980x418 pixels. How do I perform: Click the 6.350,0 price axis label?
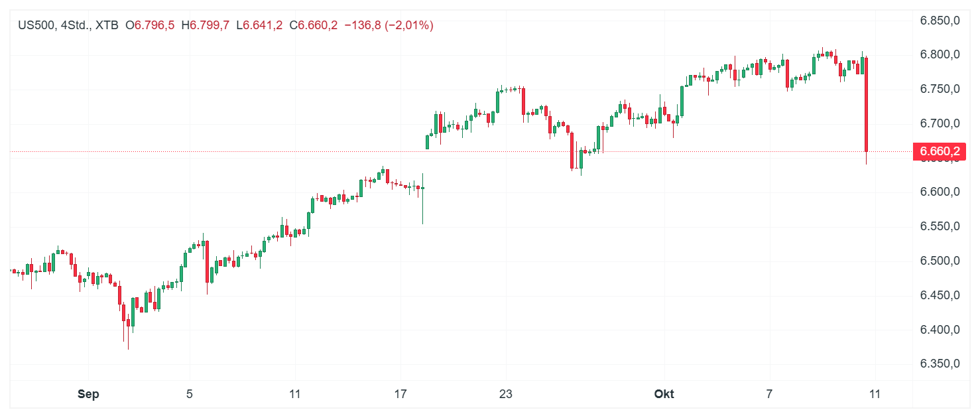click(x=940, y=364)
